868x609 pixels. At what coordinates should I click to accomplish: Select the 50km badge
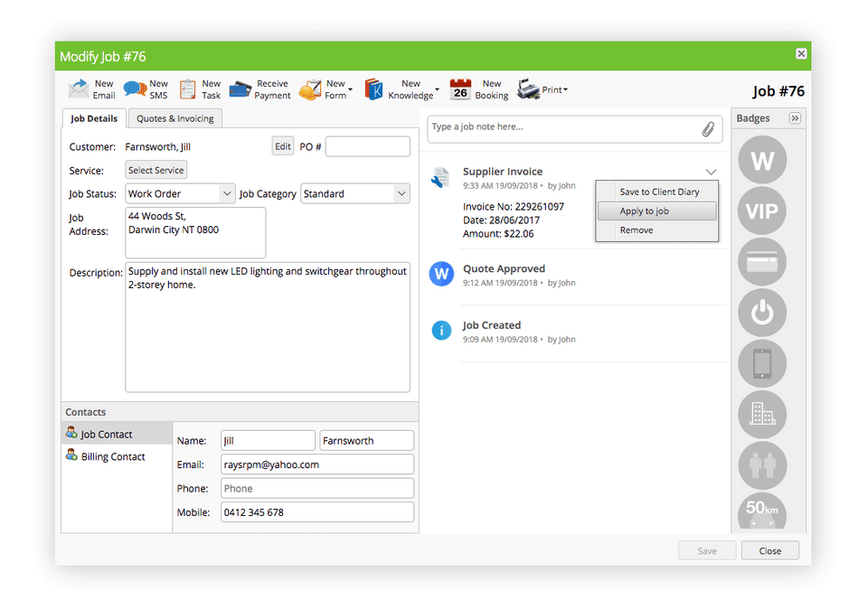761,511
